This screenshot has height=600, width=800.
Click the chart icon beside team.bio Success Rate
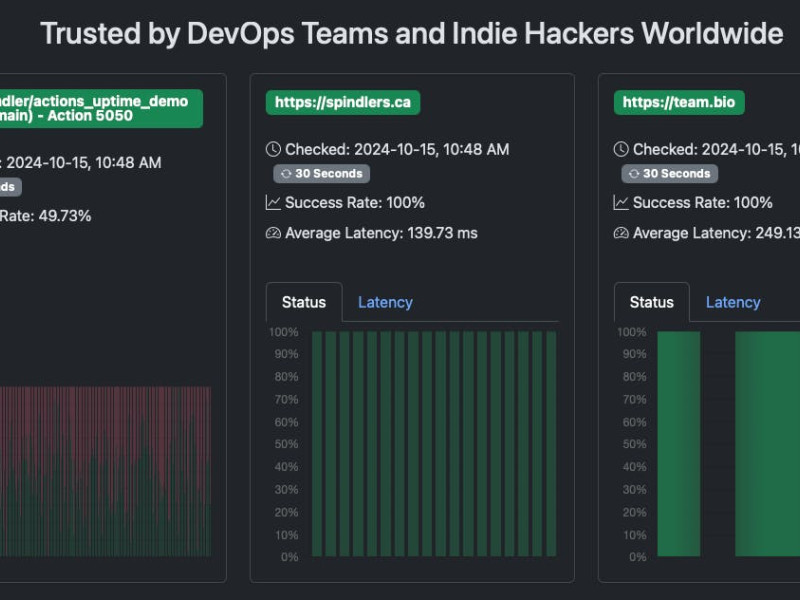point(621,203)
